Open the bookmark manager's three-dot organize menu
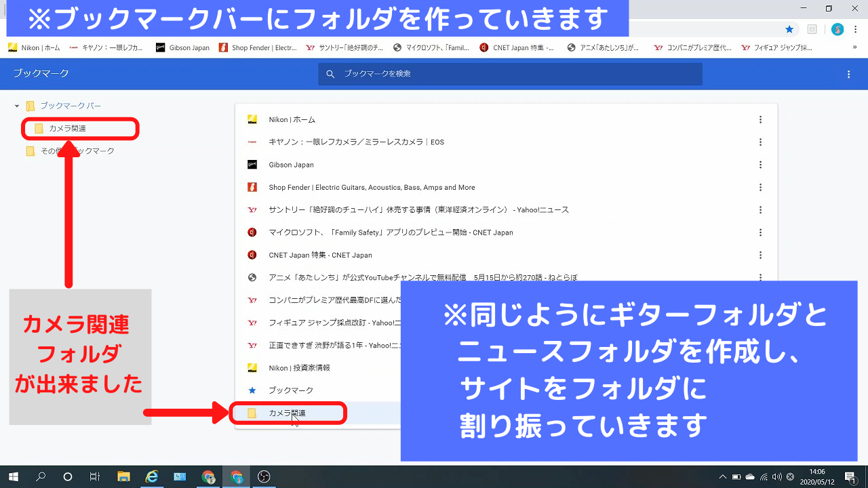 [x=848, y=74]
